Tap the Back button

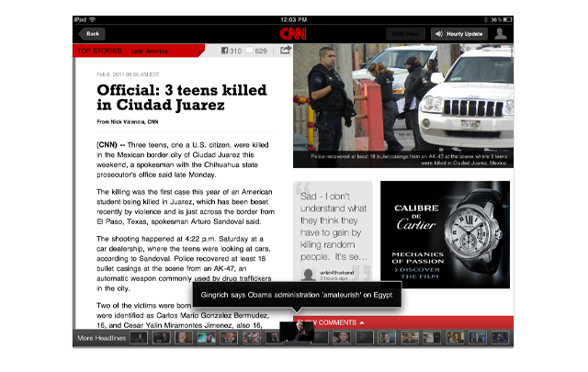pyautogui.click(x=91, y=34)
